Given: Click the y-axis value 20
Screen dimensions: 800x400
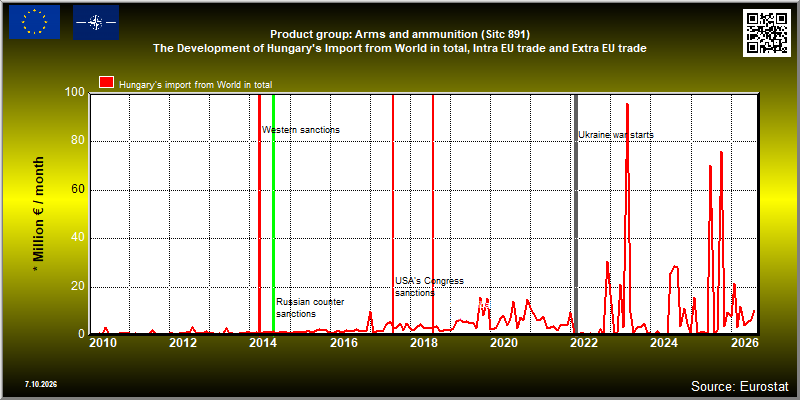Looking at the screenshot, I should pyautogui.click(x=78, y=287).
